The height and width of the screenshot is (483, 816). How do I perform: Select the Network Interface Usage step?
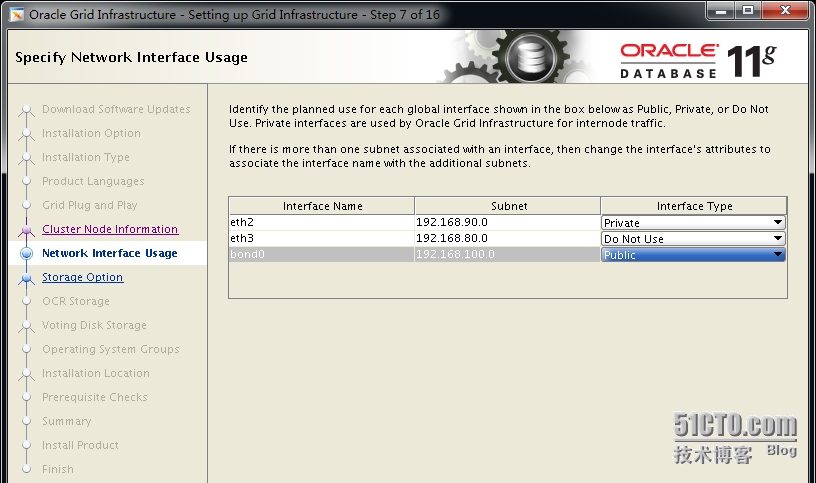109,253
